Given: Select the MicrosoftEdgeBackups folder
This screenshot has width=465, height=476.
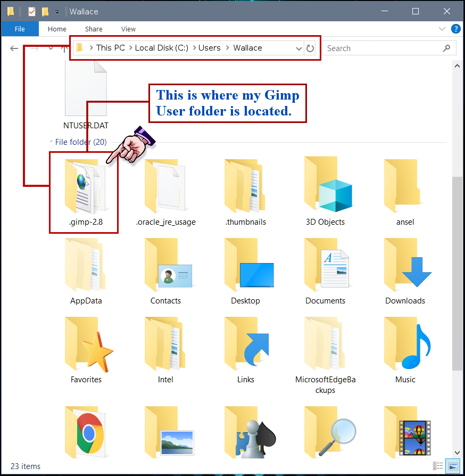Looking at the screenshot, I should tap(325, 355).
